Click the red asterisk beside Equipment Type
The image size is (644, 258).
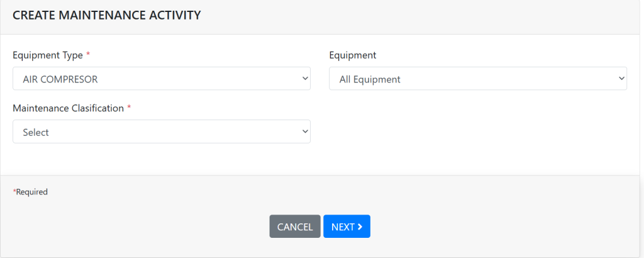88,55
